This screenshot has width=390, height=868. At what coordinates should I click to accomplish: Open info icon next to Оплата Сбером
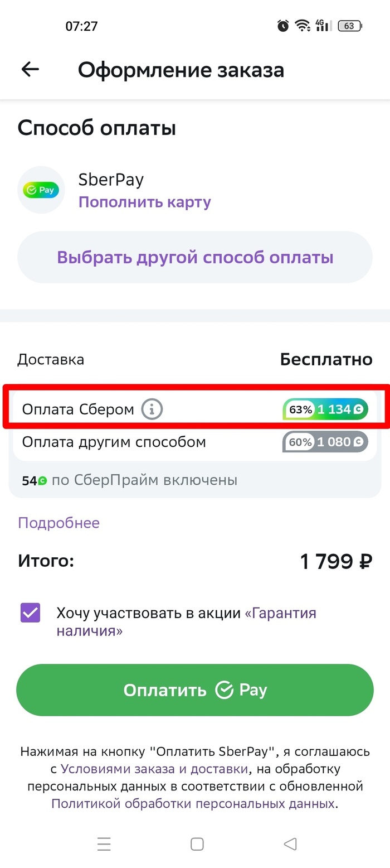(152, 409)
